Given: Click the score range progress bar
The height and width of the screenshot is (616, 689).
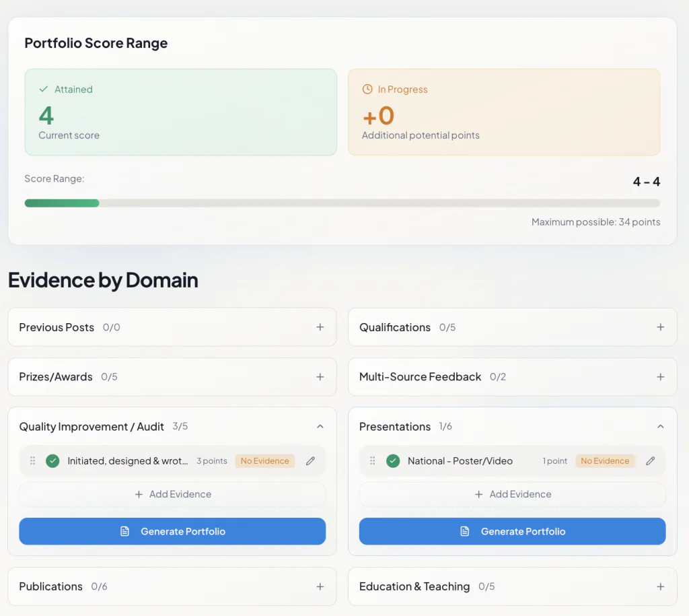Looking at the screenshot, I should tap(342, 203).
